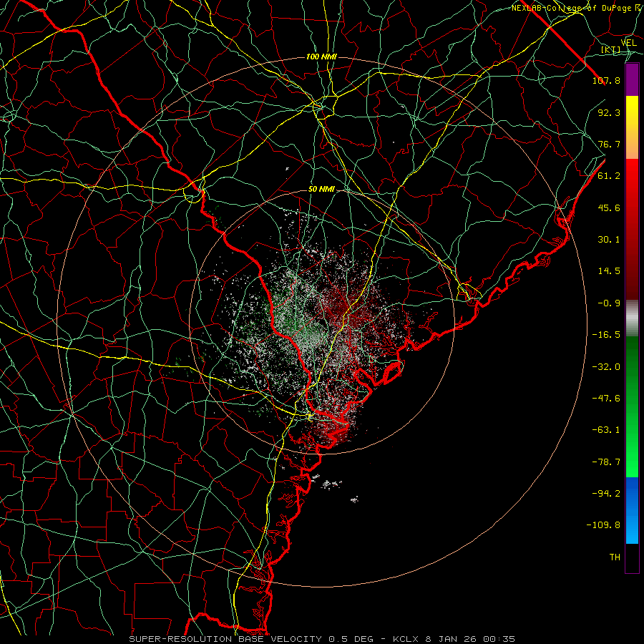Click the 107.8 legend value
Screen dimensions: 644x644
[x=606, y=80]
